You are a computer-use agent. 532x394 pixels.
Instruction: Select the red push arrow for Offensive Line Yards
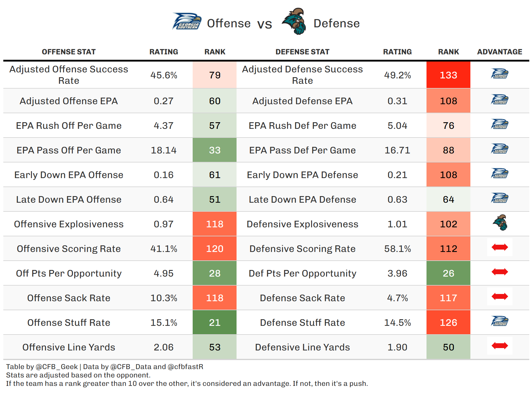click(x=500, y=346)
